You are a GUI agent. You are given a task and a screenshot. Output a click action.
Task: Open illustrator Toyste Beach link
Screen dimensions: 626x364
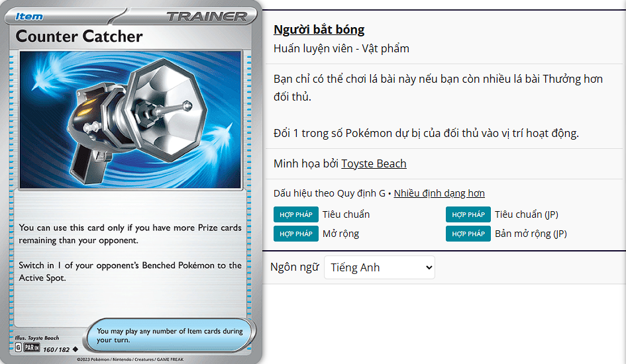click(x=374, y=163)
